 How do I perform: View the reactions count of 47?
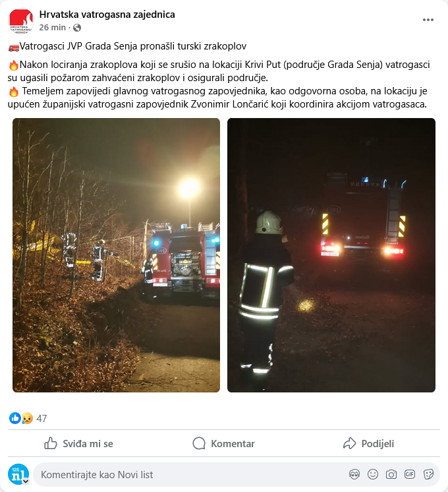(x=42, y=418)
